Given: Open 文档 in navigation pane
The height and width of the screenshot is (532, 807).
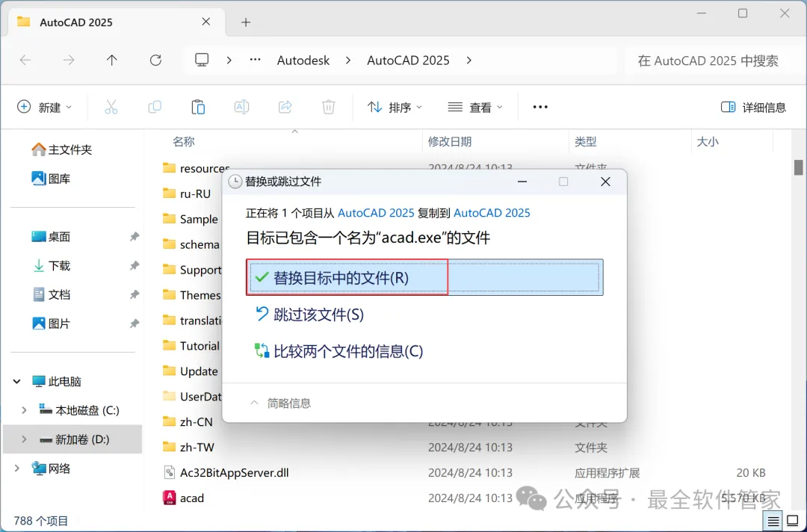Looking at the screenshot, I should (x=51, y=294).
